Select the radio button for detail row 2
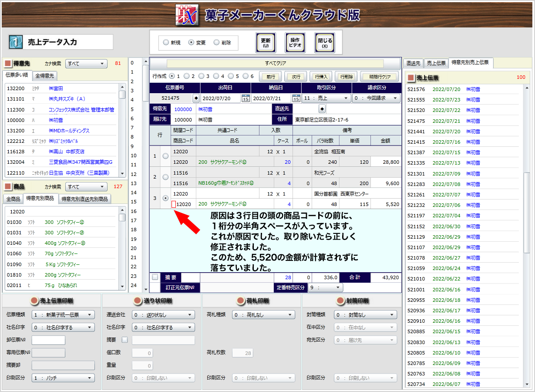The width and height of the screenshot is (535, 392). point(165,177)
